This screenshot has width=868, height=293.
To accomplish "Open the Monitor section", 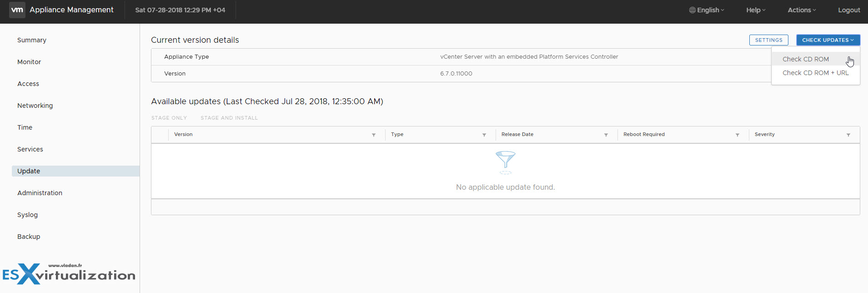I will 29,62.
